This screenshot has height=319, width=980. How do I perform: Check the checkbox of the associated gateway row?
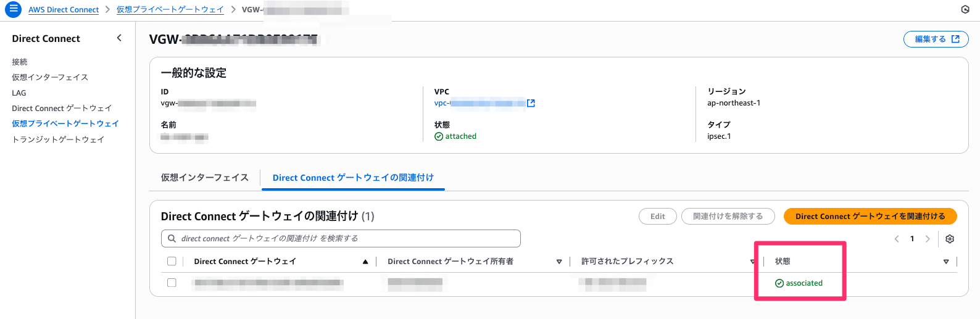point(172,283)
